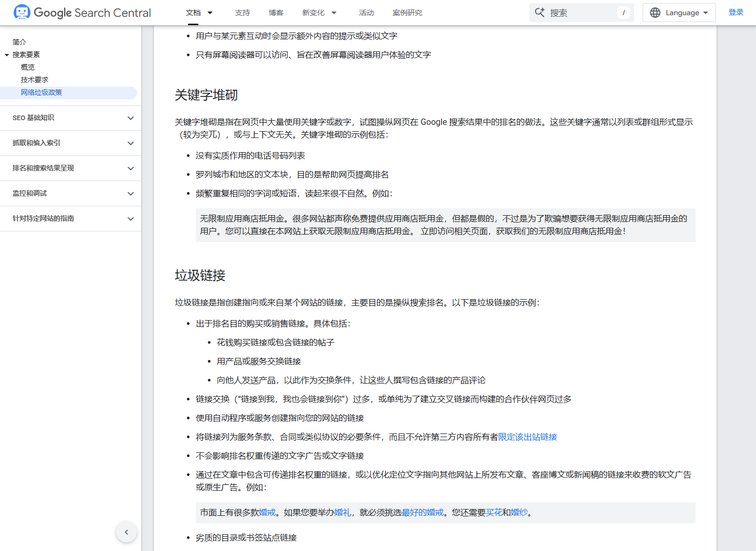Viewport: 756px width, 551px height.
Task: Click the globe icon in Language selector
Action: [x=655, y=13]
